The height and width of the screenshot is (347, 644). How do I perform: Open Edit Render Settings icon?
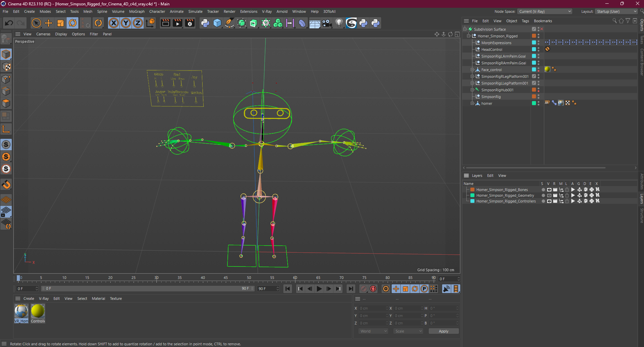pos(190,23)
